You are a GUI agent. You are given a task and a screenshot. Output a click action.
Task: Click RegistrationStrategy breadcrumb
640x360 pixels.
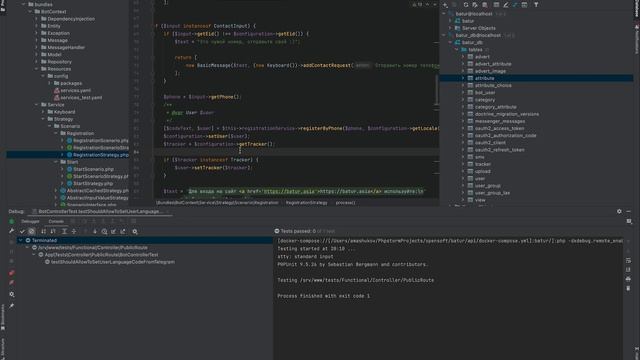(307, 202)
